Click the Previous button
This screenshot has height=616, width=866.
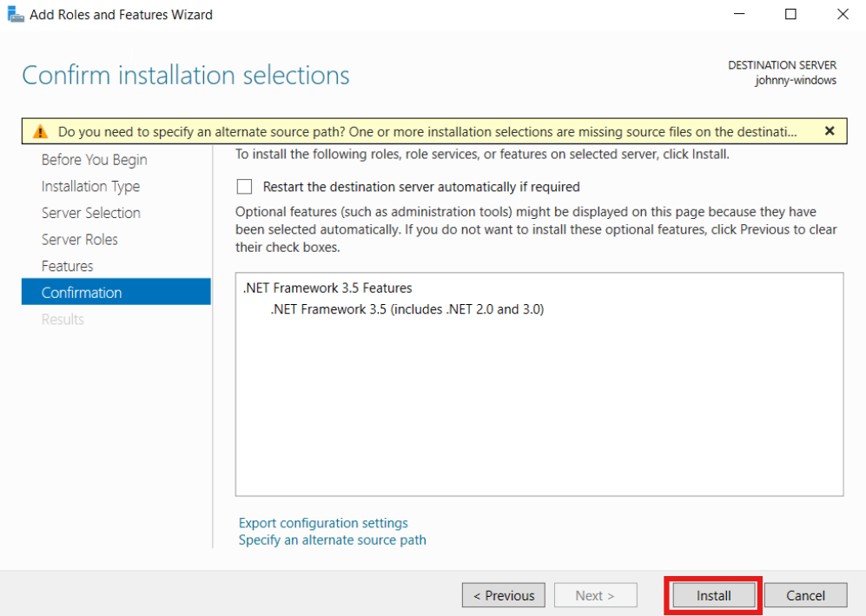[504, 595]
